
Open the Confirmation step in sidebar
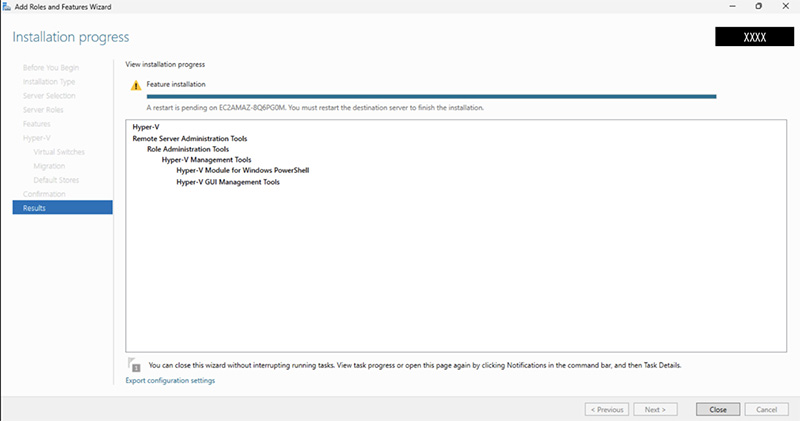pos(44,194)
